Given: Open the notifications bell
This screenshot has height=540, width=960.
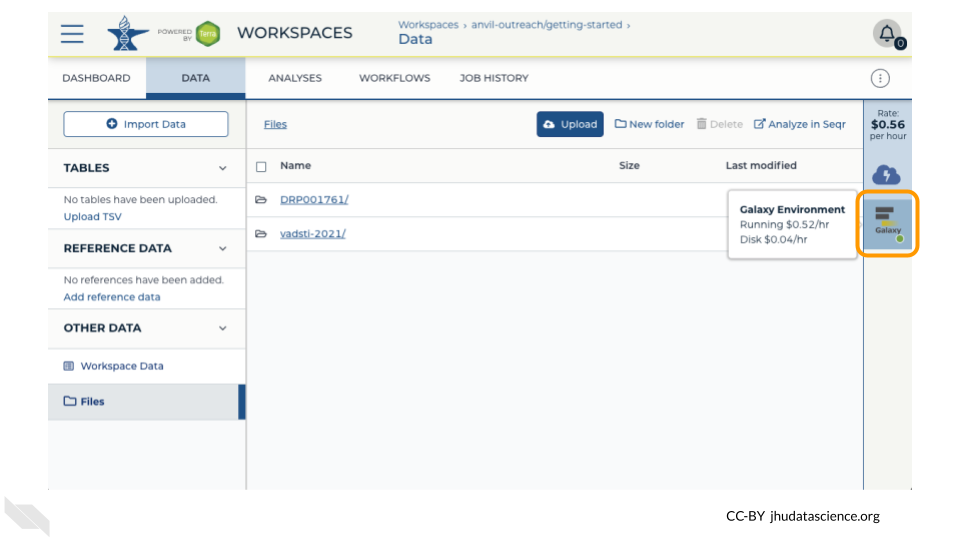Looking at the screenshot, I should (887, 33).
